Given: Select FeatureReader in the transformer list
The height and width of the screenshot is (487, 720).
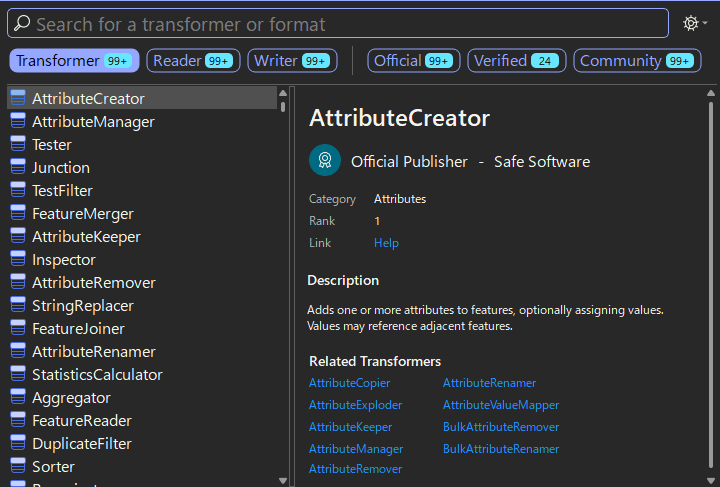Looking at the screenshot, I should [142, 420].
